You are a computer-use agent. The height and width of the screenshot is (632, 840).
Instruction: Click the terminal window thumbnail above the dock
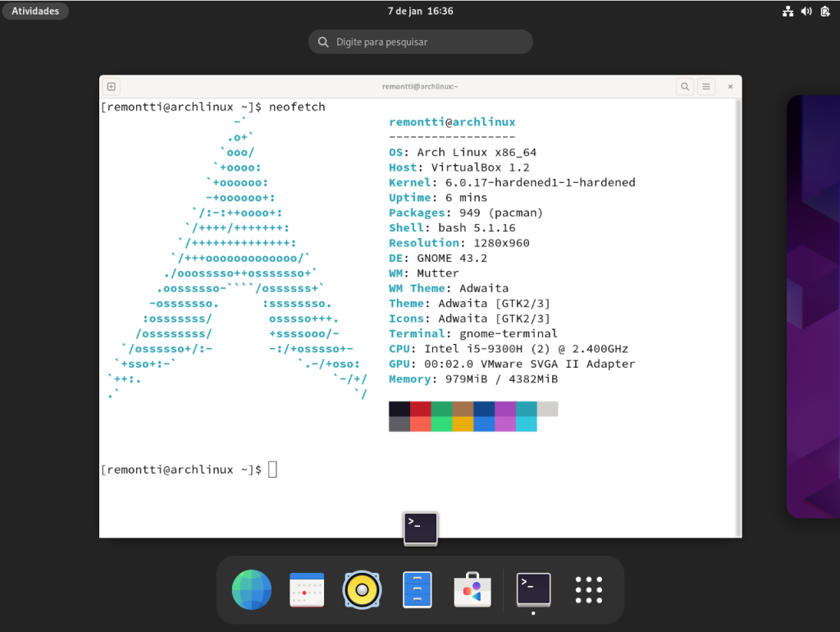pos(420,528)
